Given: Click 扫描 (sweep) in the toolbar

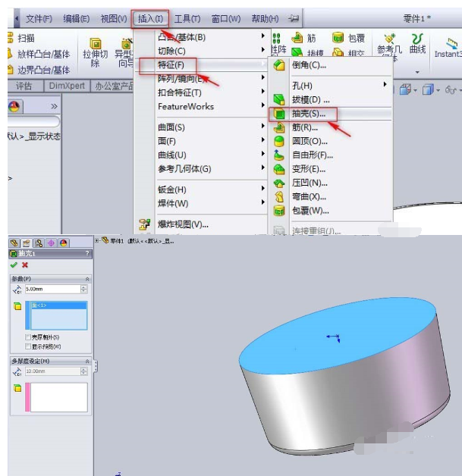Looking at the screenshot, I should tap(21, 38).
